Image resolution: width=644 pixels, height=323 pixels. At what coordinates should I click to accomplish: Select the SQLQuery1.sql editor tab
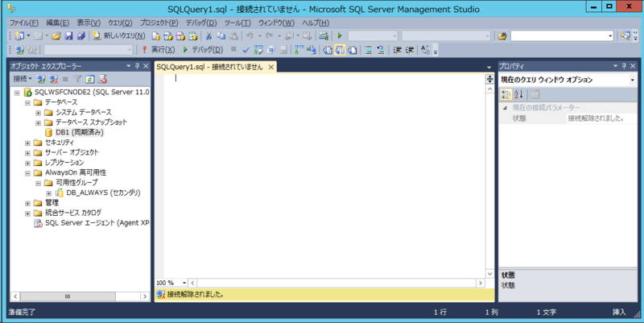(209, 67)
